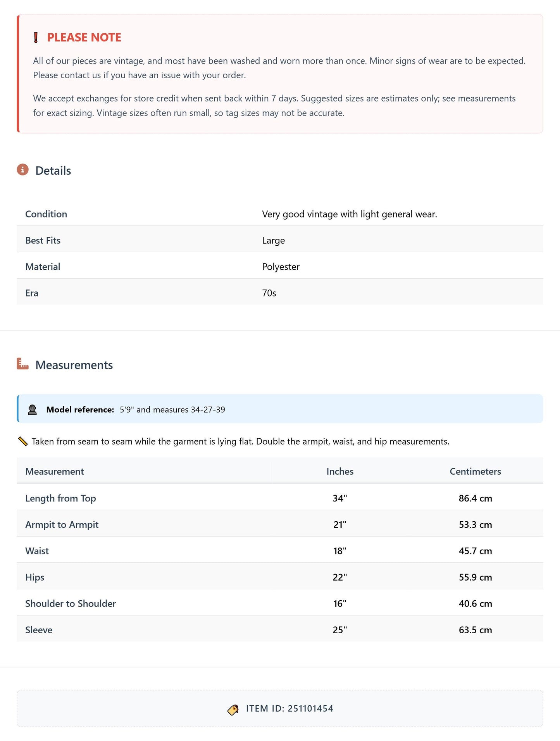Click the Inches column header
The height and width of the screenshot is (741, 560).
point(340,471)
